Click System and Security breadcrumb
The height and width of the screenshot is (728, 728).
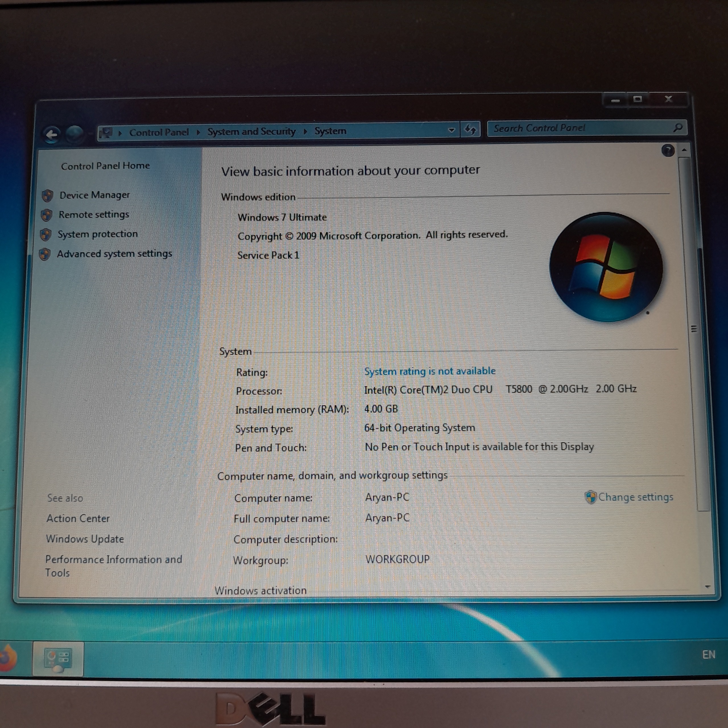[x=251, y=131]
